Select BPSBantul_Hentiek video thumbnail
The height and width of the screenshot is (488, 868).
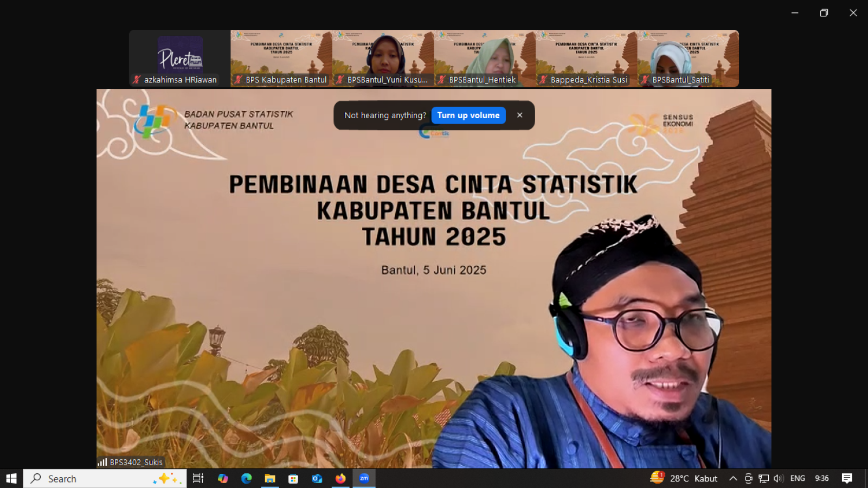(x=485, y=59)
